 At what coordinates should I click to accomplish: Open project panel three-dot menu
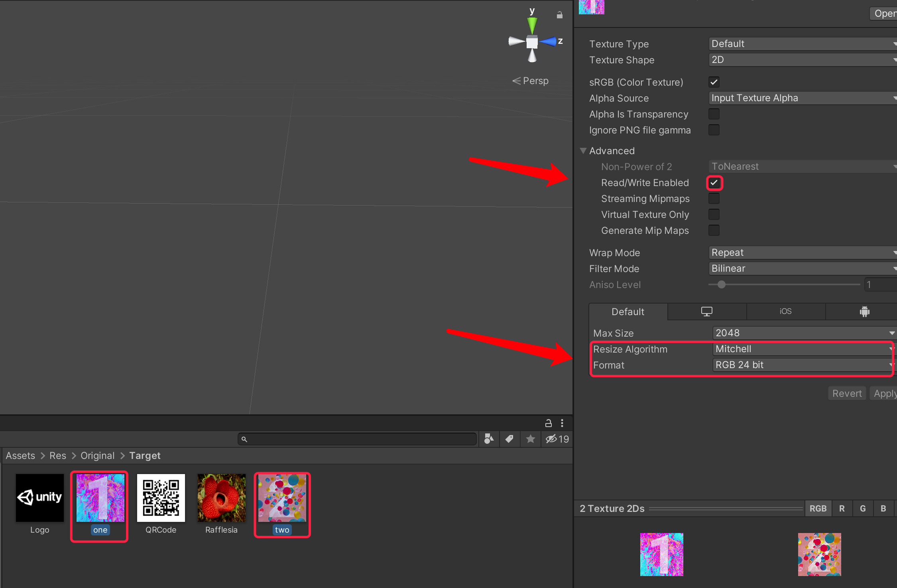(562, 423)
